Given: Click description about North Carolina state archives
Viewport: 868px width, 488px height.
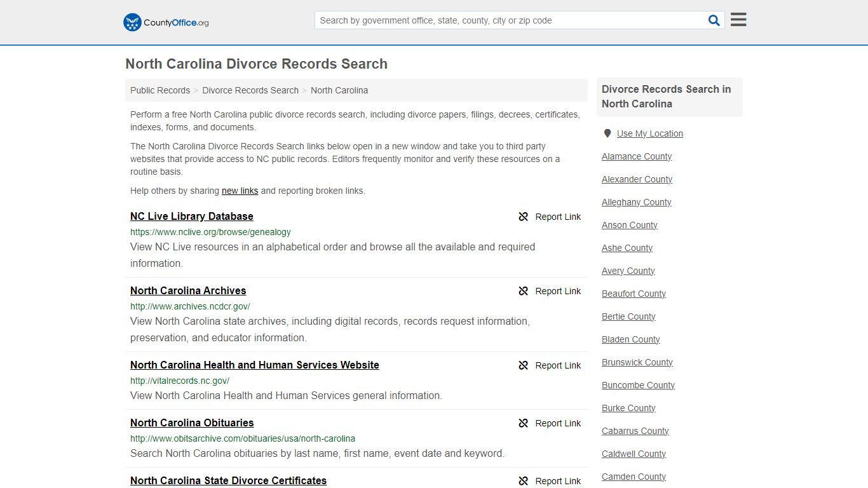Looking at the screenshot, I should click(x=330, y=329).
